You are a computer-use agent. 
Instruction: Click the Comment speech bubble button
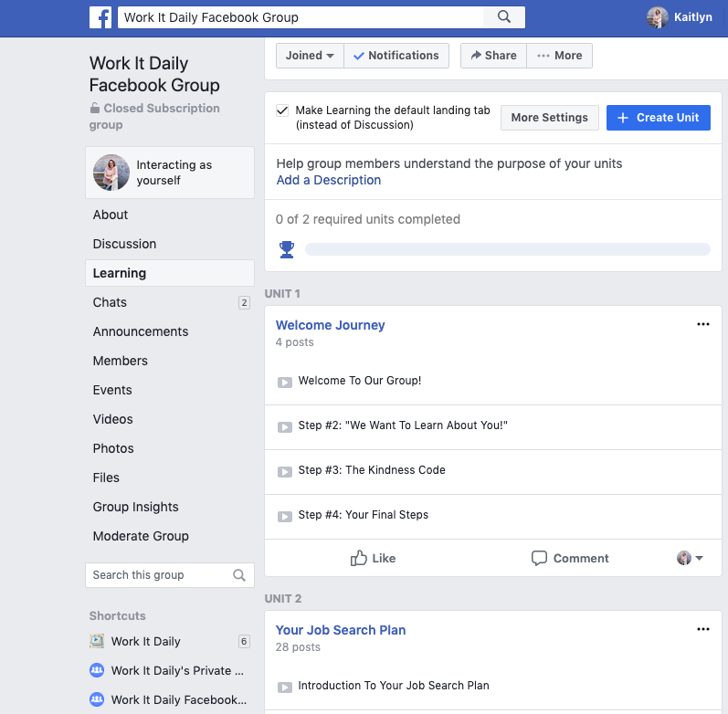tap(570, 558)
